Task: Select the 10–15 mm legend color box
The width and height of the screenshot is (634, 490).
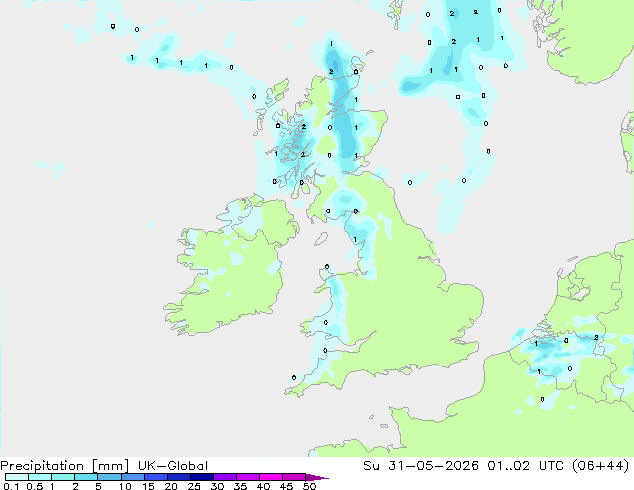Action: [x=133, y=477]
